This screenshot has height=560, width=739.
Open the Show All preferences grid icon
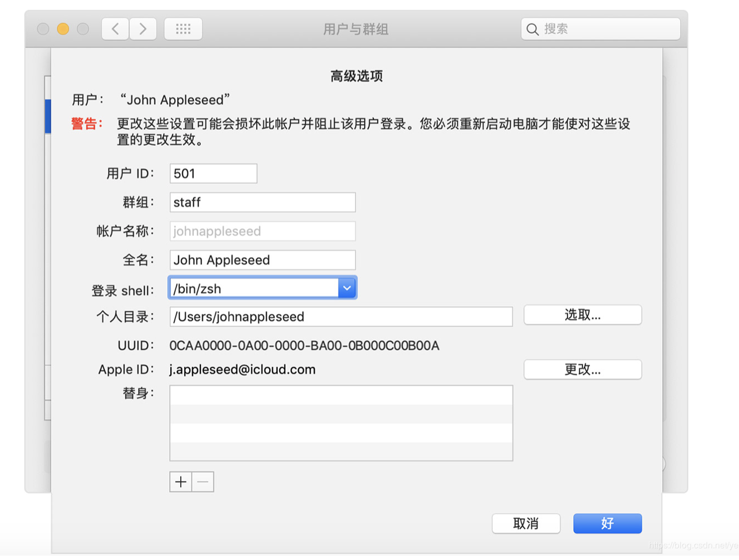(183, 28)
